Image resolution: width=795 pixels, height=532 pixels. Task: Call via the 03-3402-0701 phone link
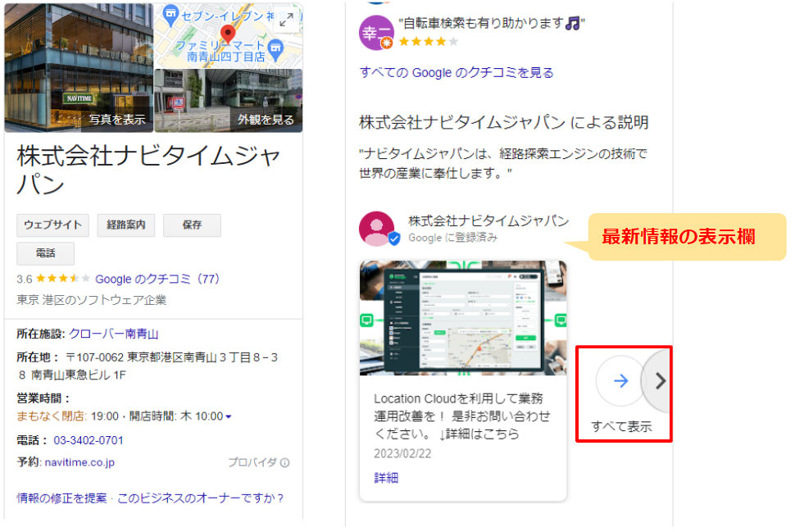89,441
